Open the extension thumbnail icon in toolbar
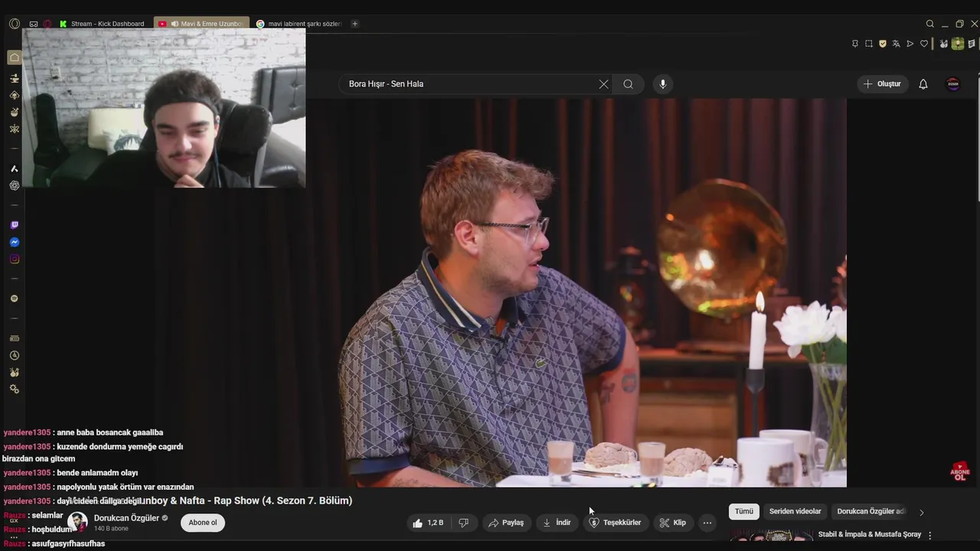The image size is (980, 551). click(x=958, y=44)
